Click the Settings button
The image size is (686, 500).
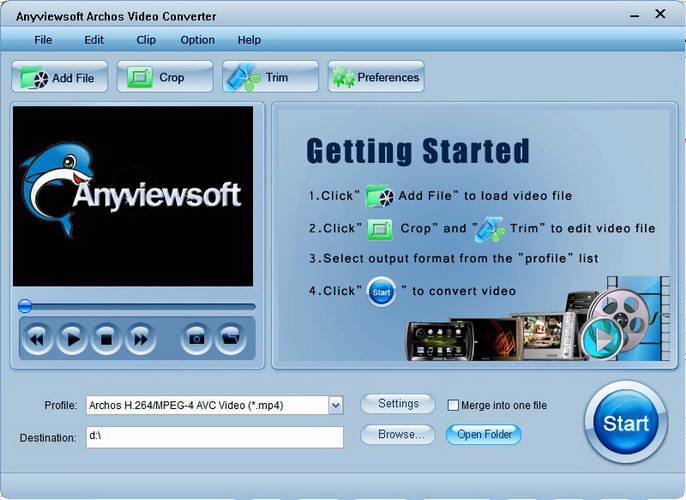398,403
